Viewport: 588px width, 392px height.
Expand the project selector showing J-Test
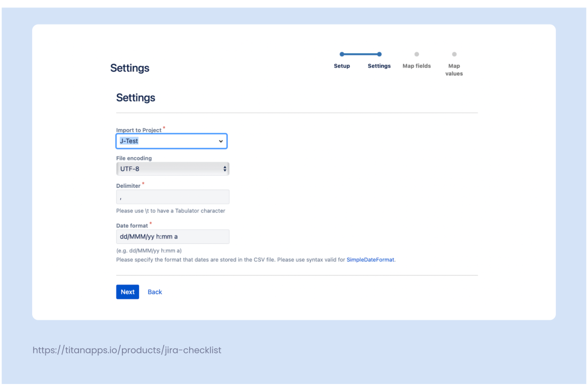[171, 141]
